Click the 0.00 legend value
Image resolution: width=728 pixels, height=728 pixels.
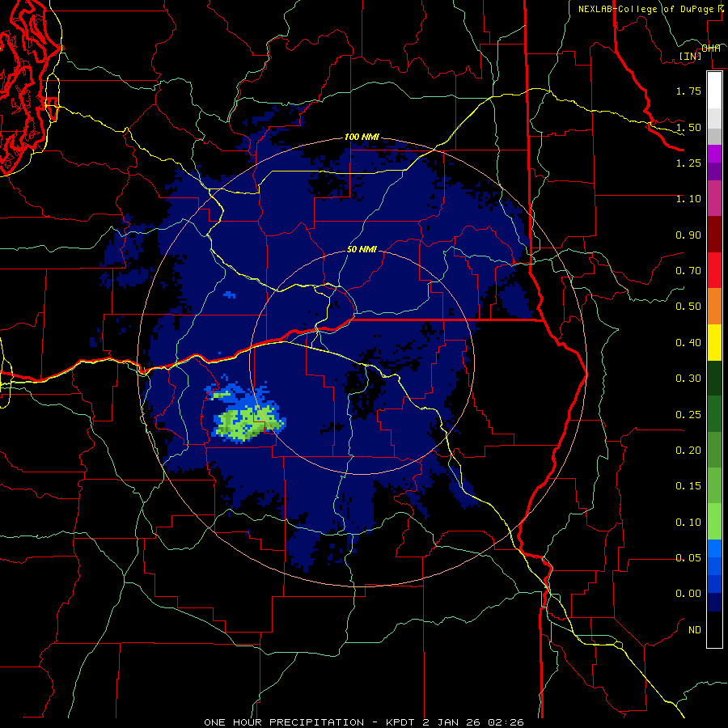(688, 594)
